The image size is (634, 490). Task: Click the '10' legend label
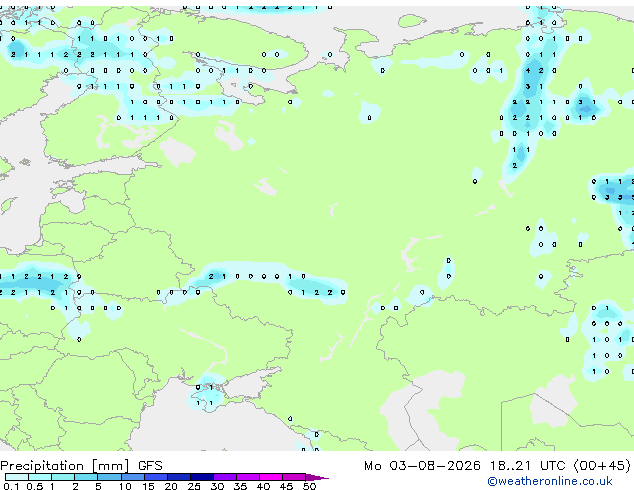125,486
